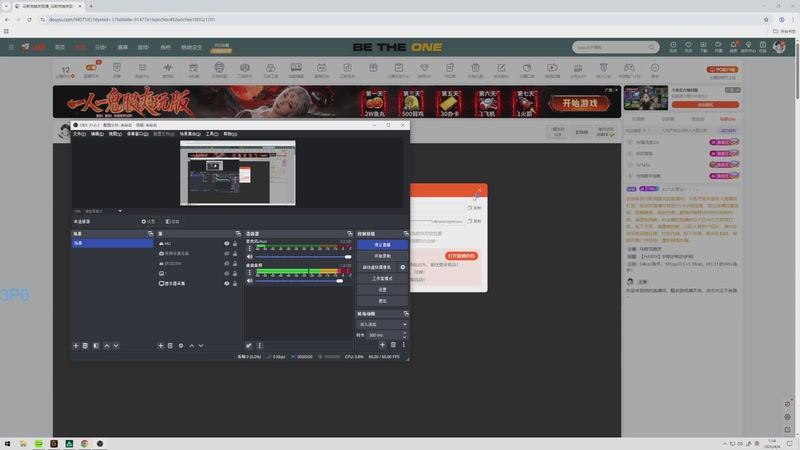Open scene transition type dropdown

[x=382, y=324]
